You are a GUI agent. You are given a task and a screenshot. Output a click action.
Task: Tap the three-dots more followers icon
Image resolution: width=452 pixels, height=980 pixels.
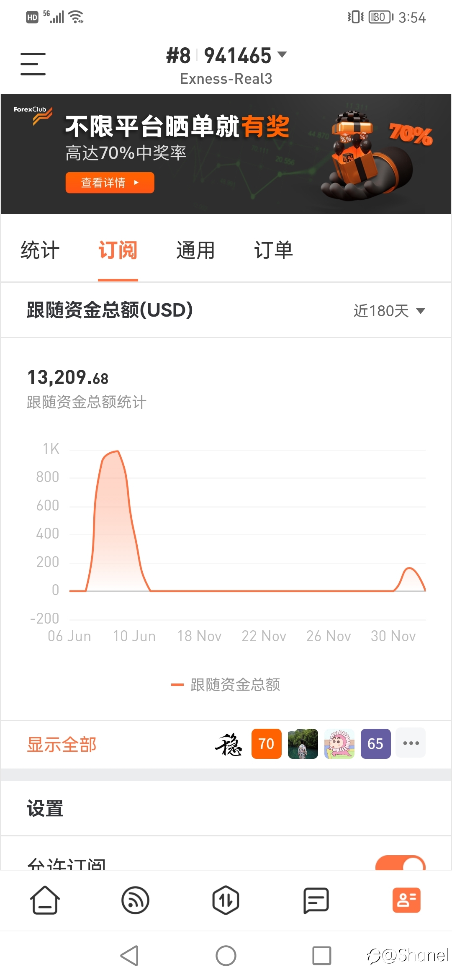411,743
